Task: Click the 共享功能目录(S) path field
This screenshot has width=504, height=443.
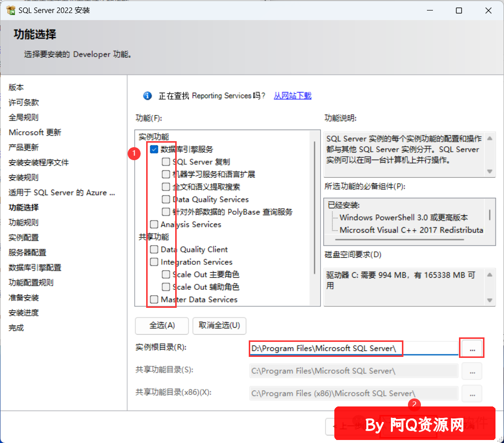Action: [x=354, y=371]
